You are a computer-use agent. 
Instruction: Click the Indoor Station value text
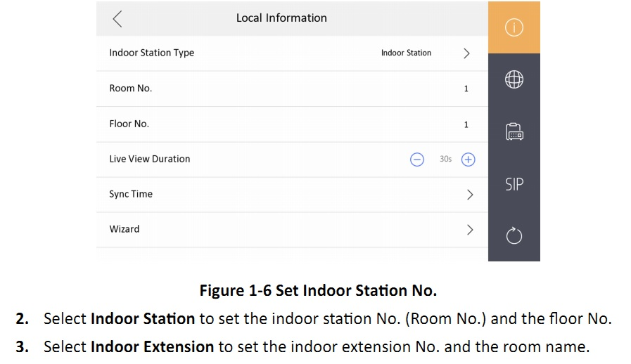coord(406,53)
